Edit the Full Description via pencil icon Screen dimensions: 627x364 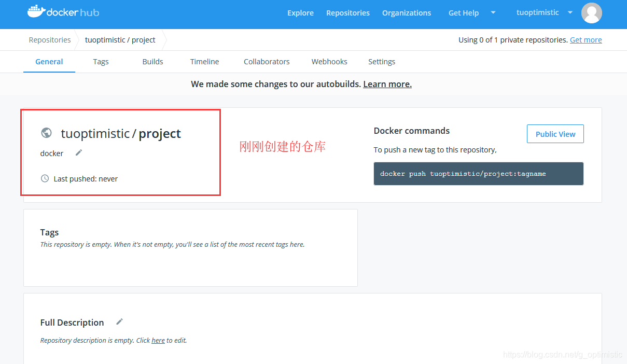point(119,321)
